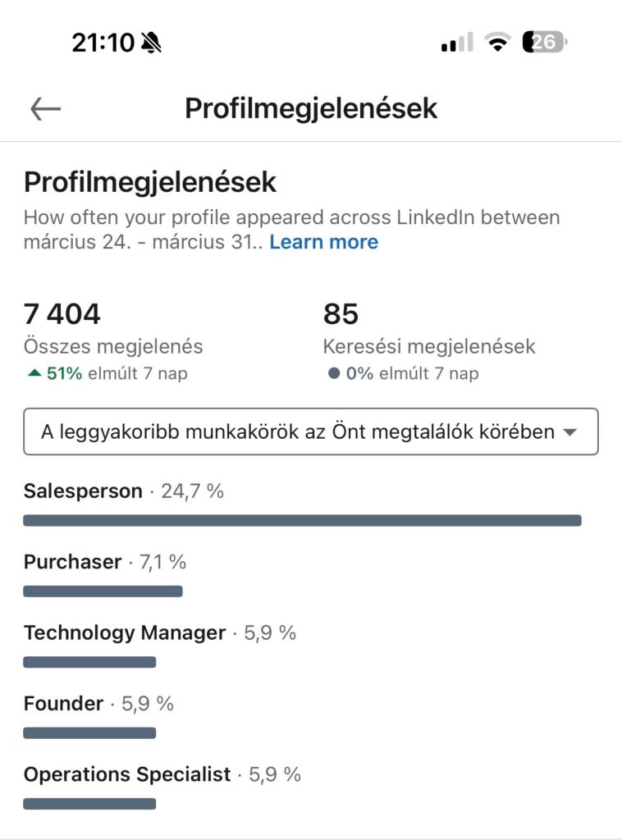Screen dimensions: 622x840
Task: Tap the Salesperson job title label
Action: point(83,491)
